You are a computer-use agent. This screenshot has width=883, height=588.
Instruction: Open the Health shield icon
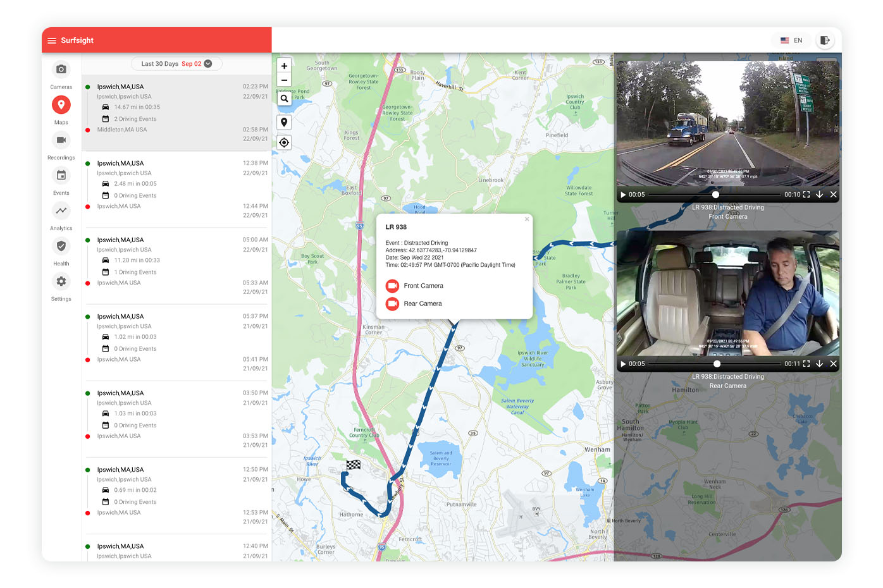(x=61, y=247)
